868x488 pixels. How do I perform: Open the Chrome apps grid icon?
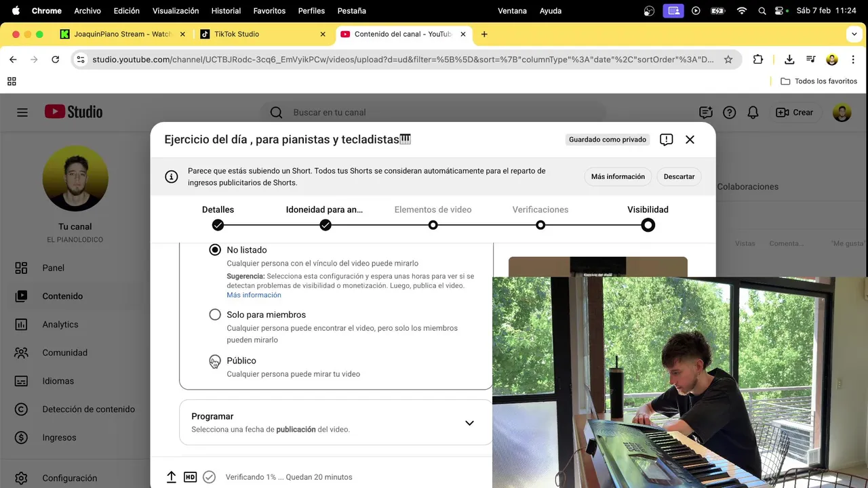coord(12,81)
